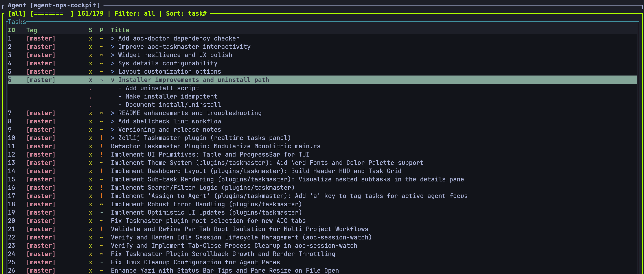644x274 pixels.
Task: Select task Implement Search/Filter Logic
Action: [202, 187]
